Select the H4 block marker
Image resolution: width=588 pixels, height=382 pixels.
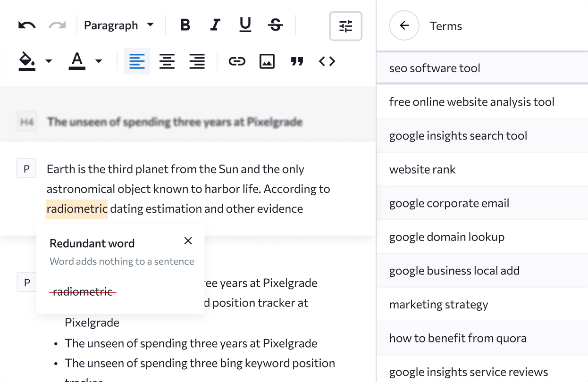click(x=27, y=122)
